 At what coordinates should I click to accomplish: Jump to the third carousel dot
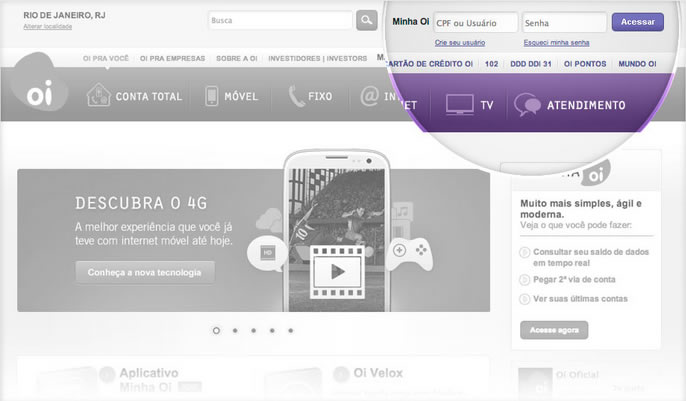pyautogui.click(x=253, y=330)
